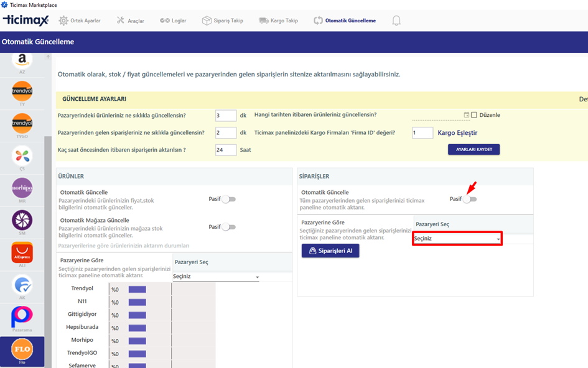Click the Hepsiburada progress bar
The width and height of the screenshot is (588, 368).
pyautogui.click(x=138, y=328)
